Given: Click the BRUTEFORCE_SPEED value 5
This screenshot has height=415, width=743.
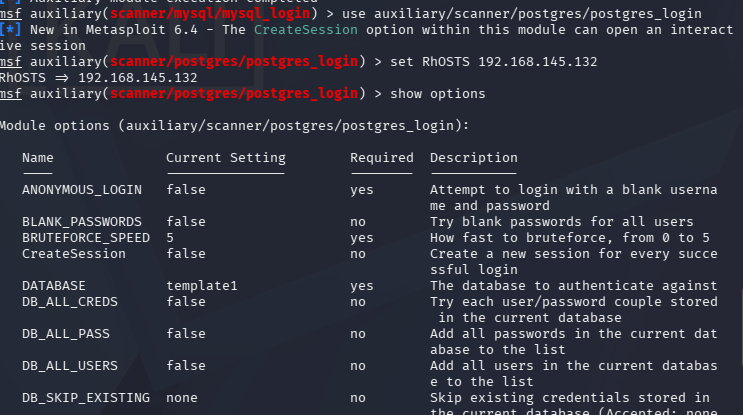Looking at the screenshot, I should 170,238.
